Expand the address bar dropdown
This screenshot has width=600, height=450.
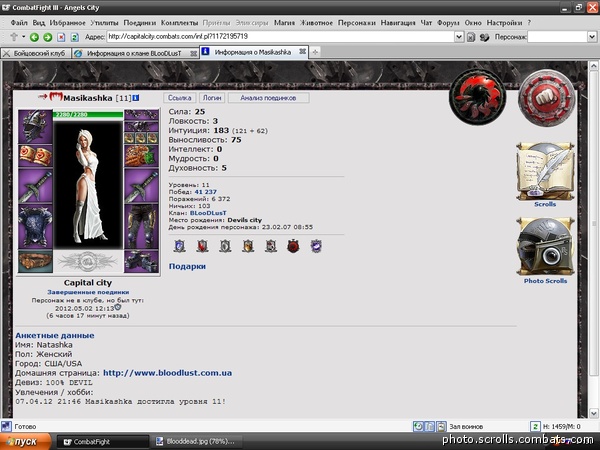point(459,37)
